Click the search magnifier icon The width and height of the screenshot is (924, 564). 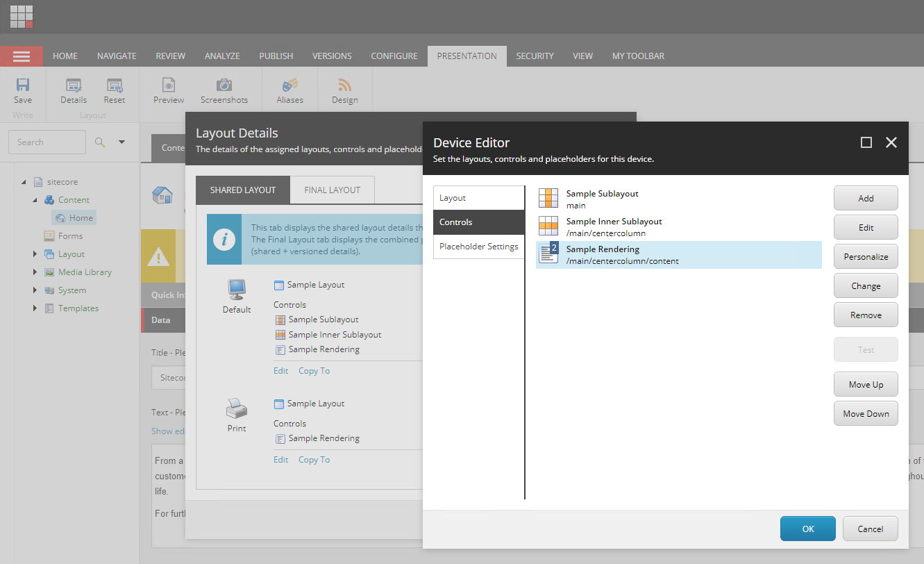pyautogui.click(x=101, y=142)
